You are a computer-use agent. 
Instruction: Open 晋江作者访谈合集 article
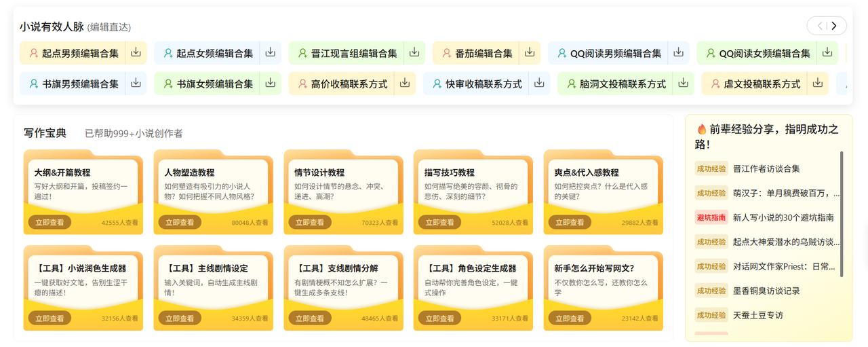[766, 169]
